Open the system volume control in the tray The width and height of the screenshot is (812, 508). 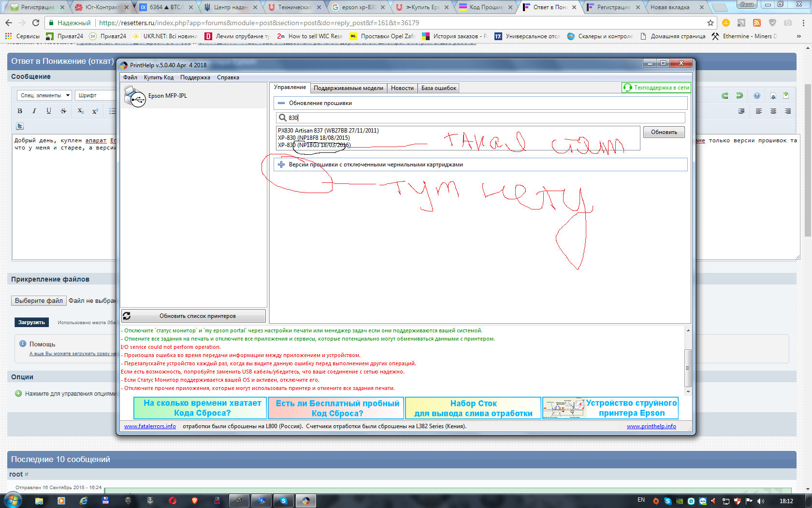coord(761,501)
